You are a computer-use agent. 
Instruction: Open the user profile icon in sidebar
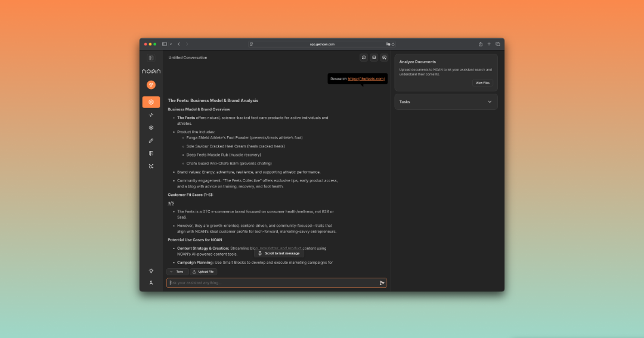(151, 283)
